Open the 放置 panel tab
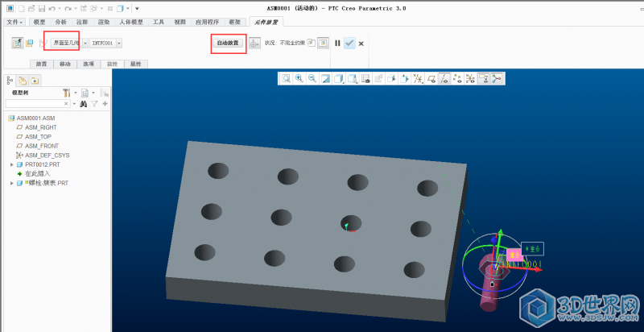Viewport: 644px width, 332px height. tap(42, 64)
